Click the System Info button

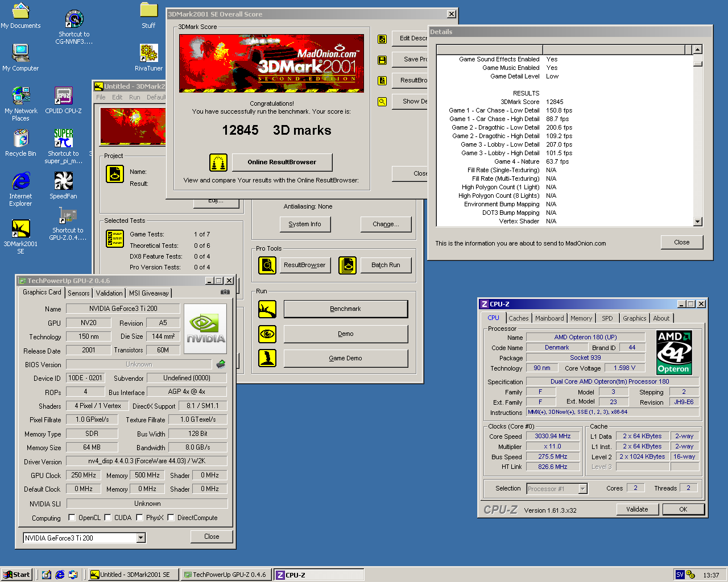(x=305, y=224)
